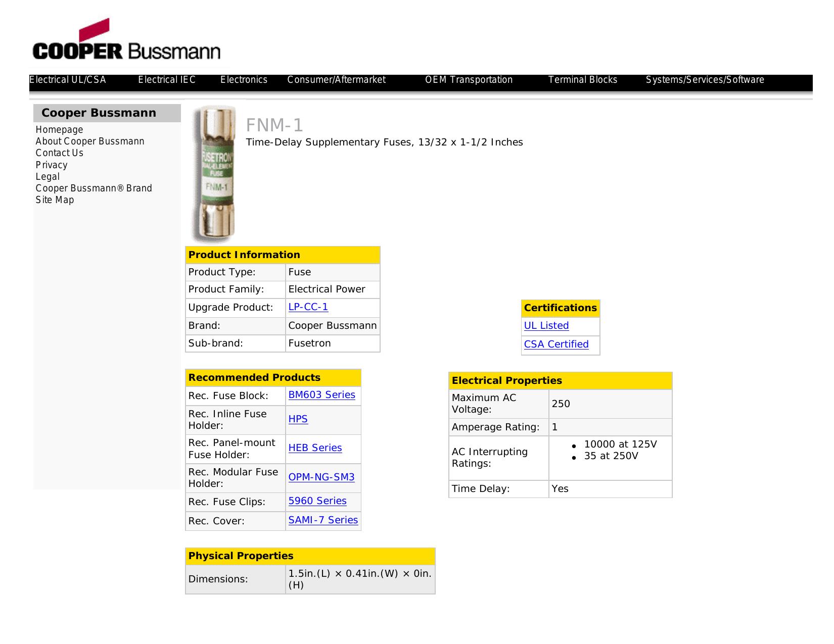Click the 'Brand:' label

(x=204, y=326)
